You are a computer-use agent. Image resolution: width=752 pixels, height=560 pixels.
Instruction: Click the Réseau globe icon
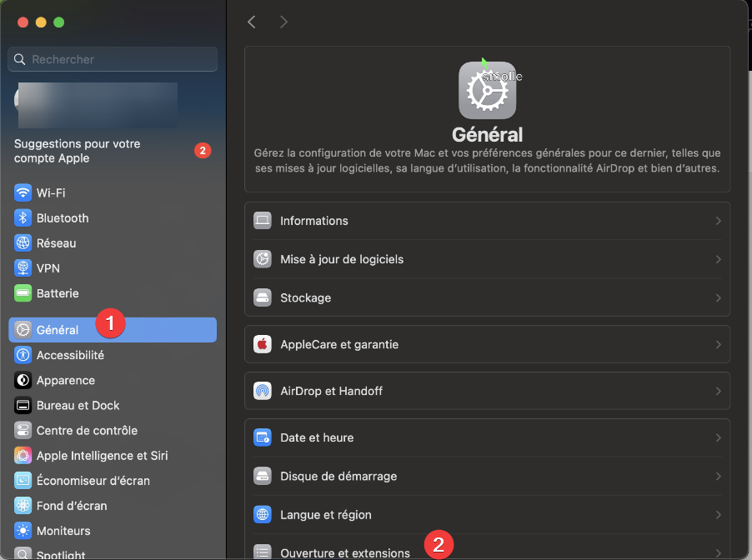click(23, 243)
